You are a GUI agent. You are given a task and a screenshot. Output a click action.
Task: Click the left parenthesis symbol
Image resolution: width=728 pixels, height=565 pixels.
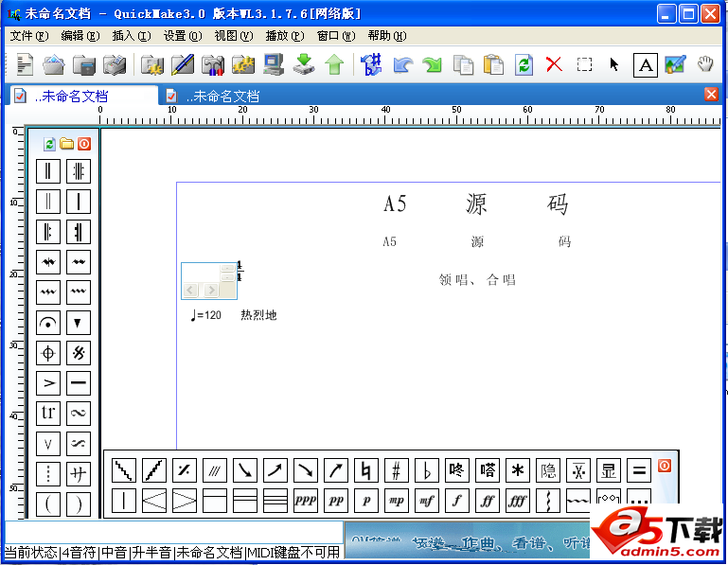48,504
